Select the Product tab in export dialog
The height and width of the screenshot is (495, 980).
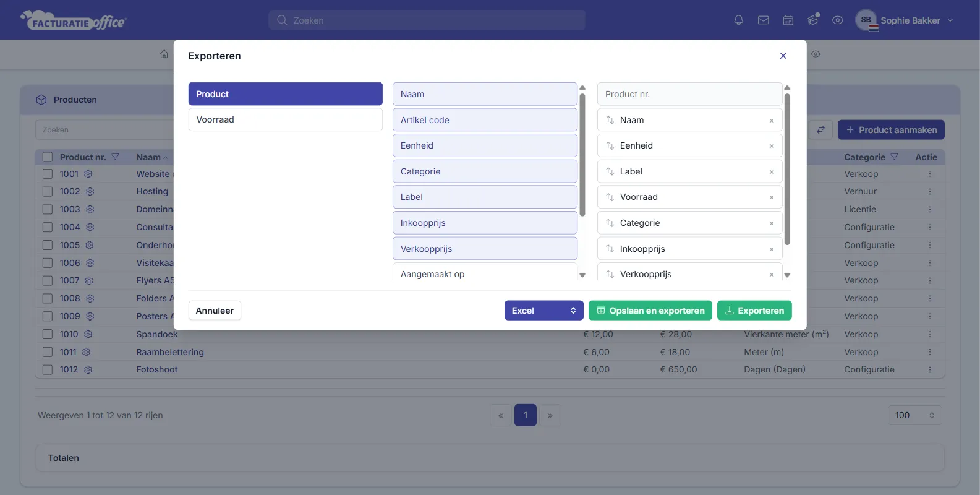pos(285,94)
